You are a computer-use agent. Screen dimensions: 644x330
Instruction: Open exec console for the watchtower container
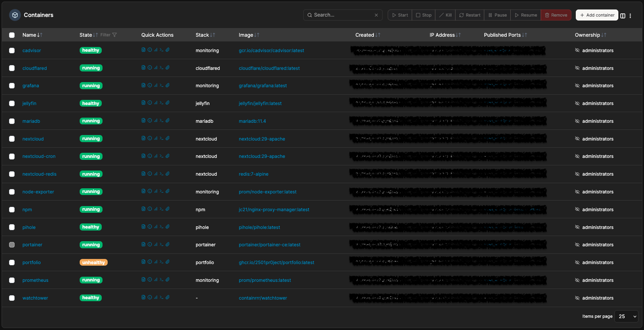click(x=162, y=298)
